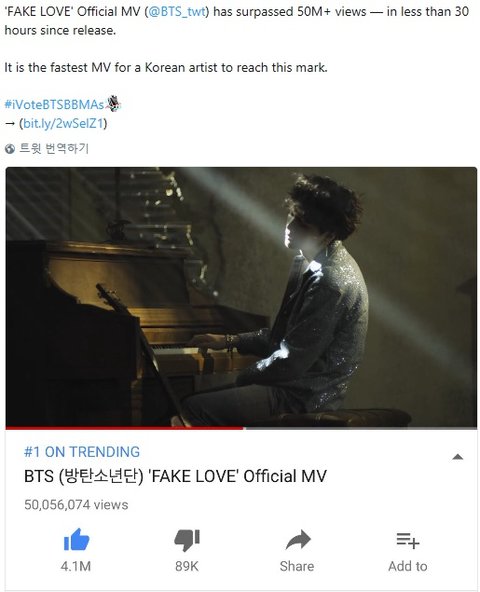
Task: Click the 89K dislikes count
Action: (x=187, y=566)
